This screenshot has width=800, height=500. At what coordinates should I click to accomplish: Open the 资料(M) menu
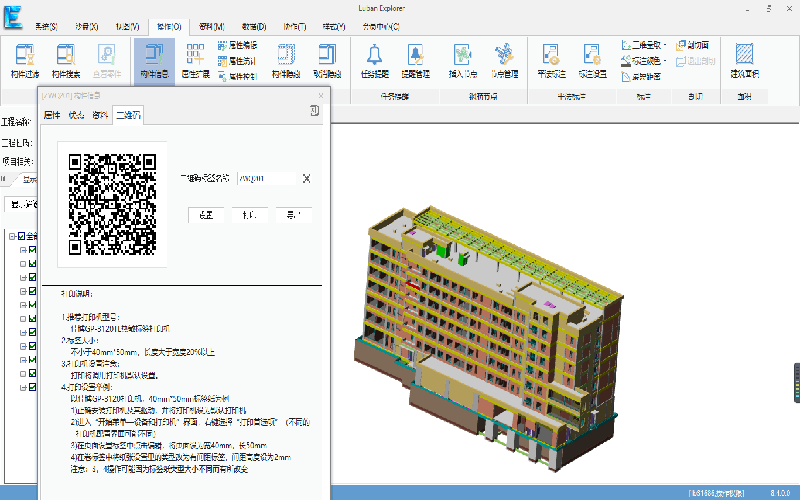tap(211, 27)
